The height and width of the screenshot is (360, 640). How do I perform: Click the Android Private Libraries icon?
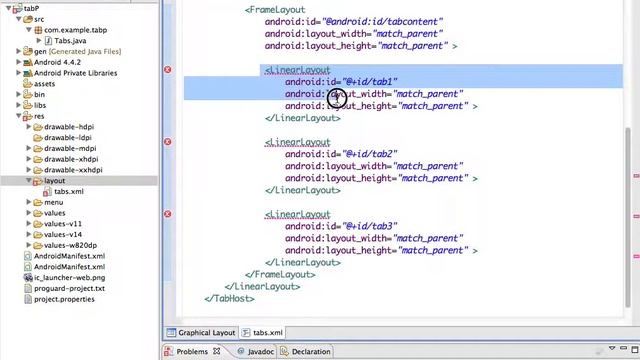(28, 73)
